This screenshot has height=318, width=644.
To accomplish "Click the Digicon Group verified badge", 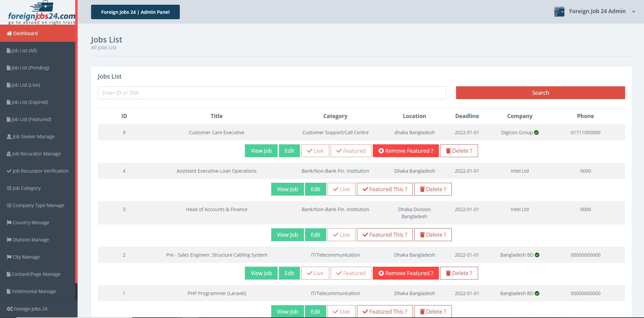I will point(536,133).
